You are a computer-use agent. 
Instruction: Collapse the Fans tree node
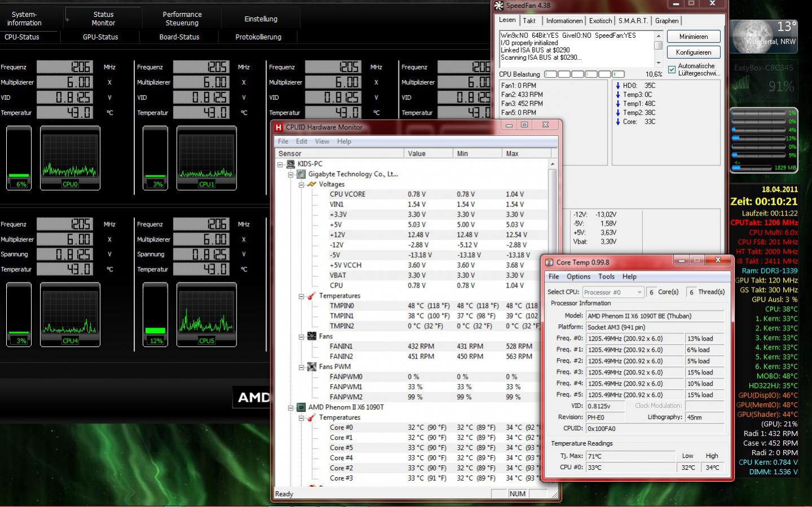[301, 336]
